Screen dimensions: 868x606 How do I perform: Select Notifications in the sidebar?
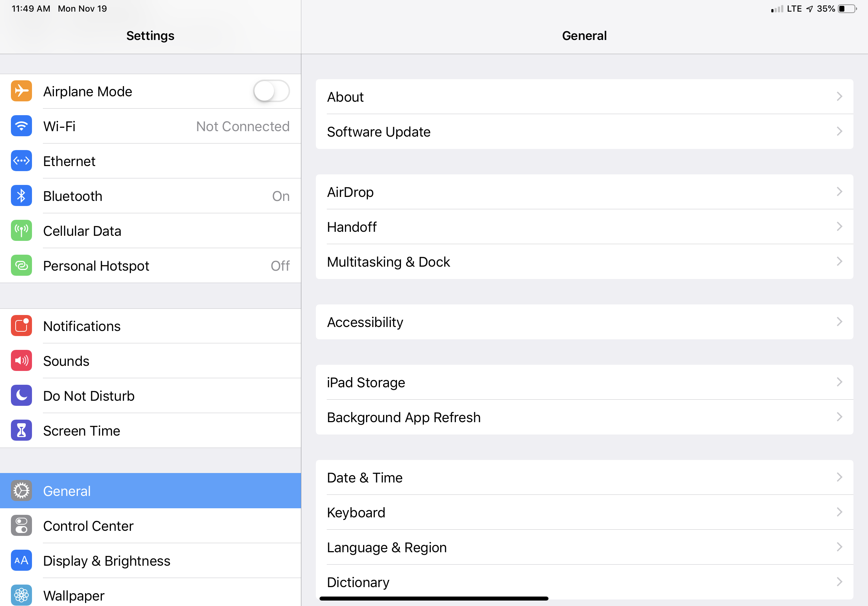pyautogui.click(x=150, y=326)
